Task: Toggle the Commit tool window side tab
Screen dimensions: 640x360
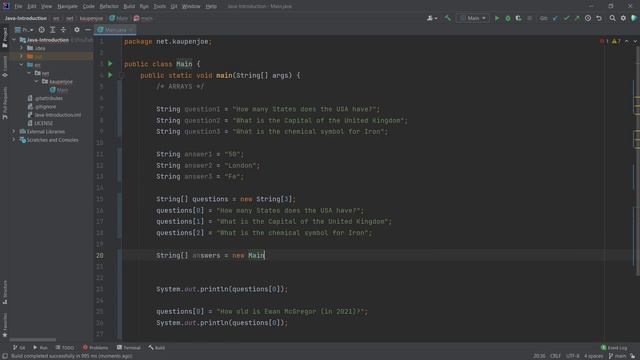Action: click(5, 67)
